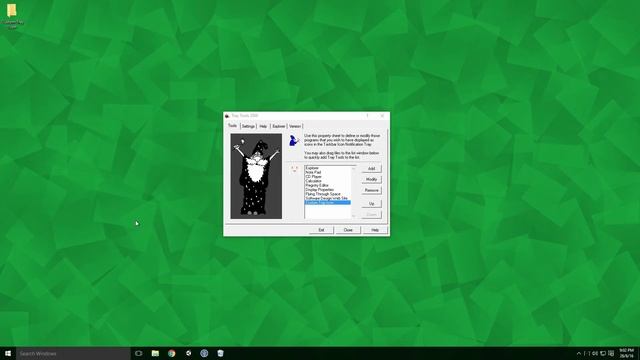The height and width of the screenshot is (360, 640).
Task: Select the folder icon on the desktop
Action: [12, 16]
